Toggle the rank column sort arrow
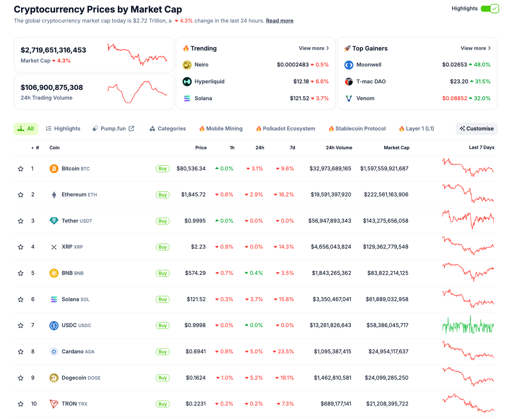Image resolution: width=532 pixels, height=419 pixels. pyautogui.click(x=32, y=147)
